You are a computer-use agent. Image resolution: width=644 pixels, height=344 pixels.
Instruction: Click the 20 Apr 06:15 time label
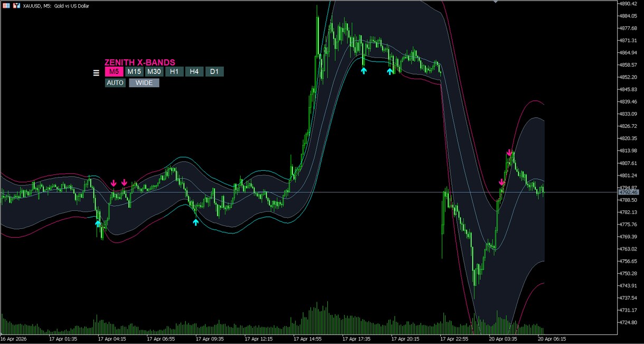(x=552, y=339)
